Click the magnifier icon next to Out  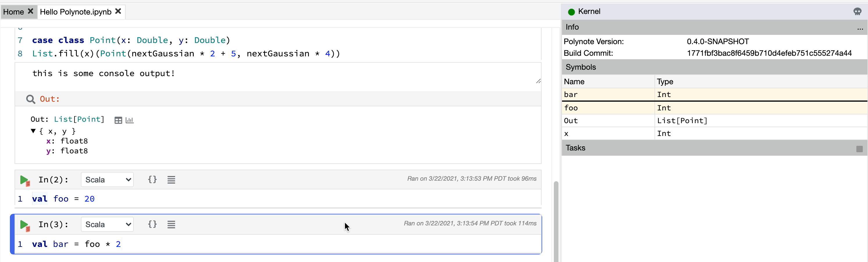pos(30,98)
